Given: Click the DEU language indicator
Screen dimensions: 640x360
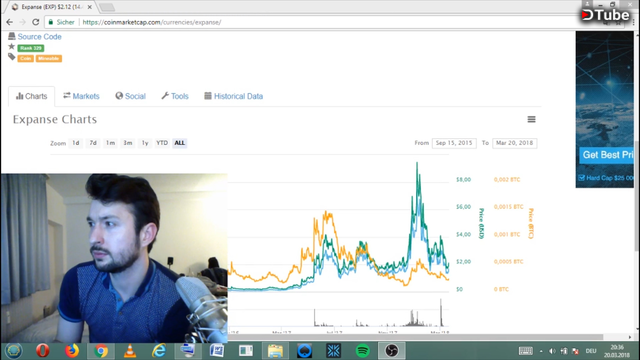Looking at the screenshot, I should click(x=591, y=351).
